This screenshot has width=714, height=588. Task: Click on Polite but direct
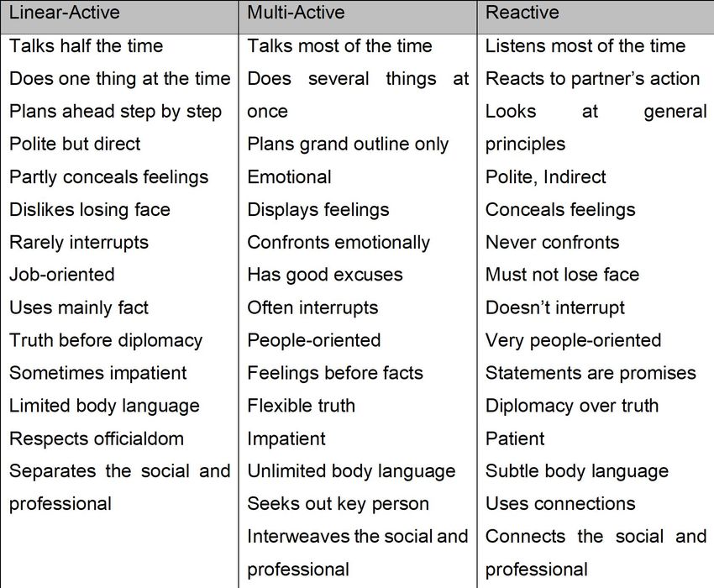point(75,144)
